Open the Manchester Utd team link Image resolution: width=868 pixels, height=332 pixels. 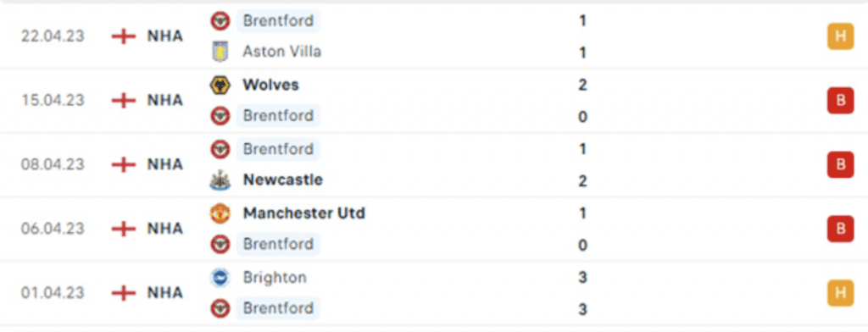click(304, 213)
